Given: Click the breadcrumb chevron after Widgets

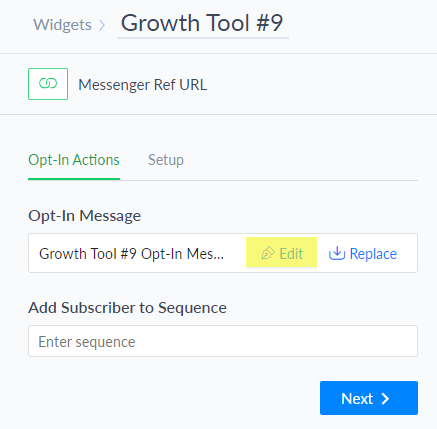Looking at the screenshot, I should (102, 25).
